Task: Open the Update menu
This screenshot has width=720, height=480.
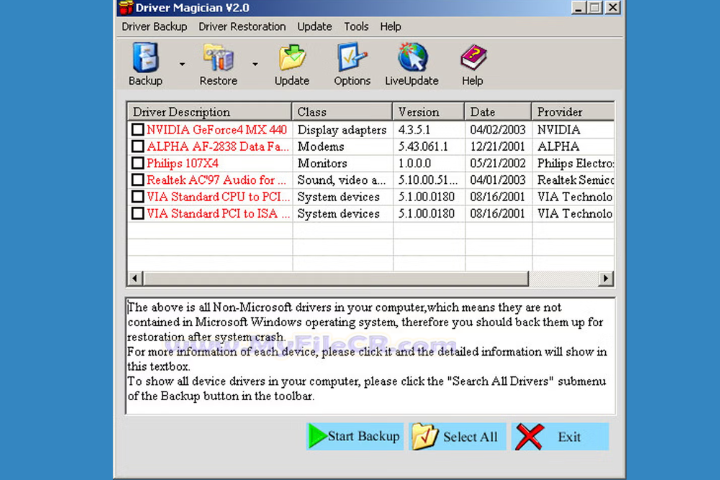Action: tap(315, 27)
